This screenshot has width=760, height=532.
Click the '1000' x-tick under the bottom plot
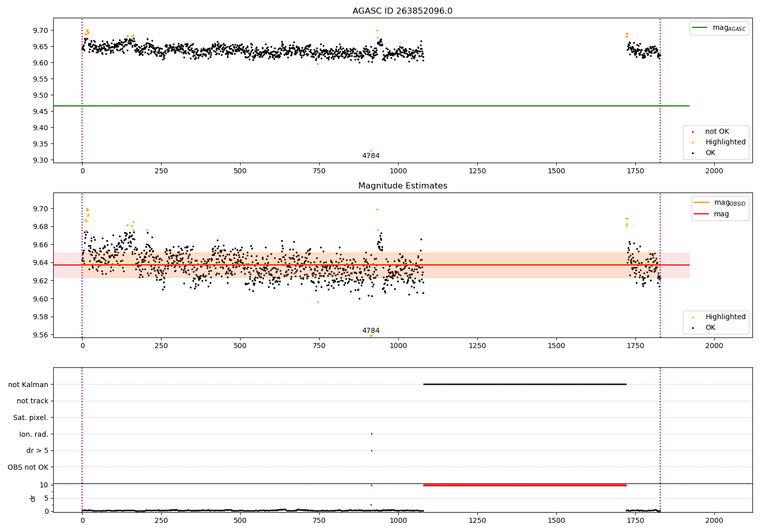pos(398,521)
